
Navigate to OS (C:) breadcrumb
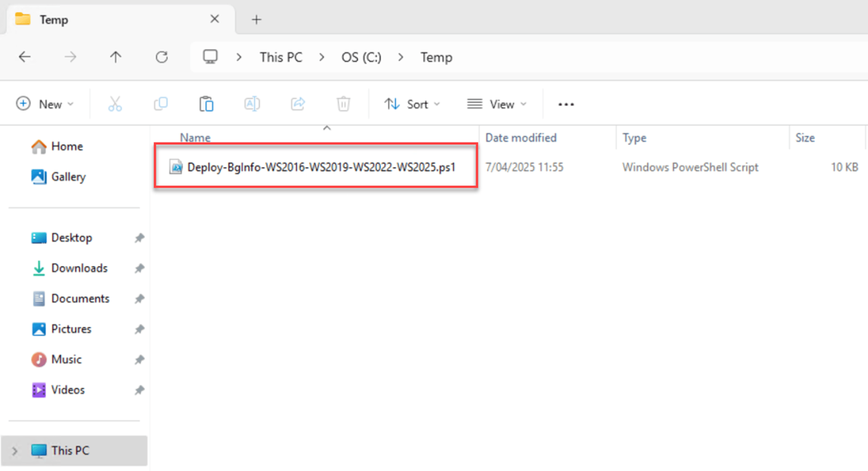pyautogui.click(x=362, y=57)
